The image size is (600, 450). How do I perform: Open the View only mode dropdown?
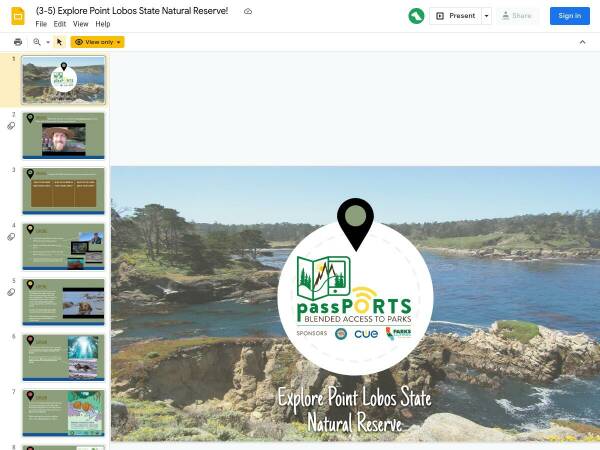click(98, 42)
